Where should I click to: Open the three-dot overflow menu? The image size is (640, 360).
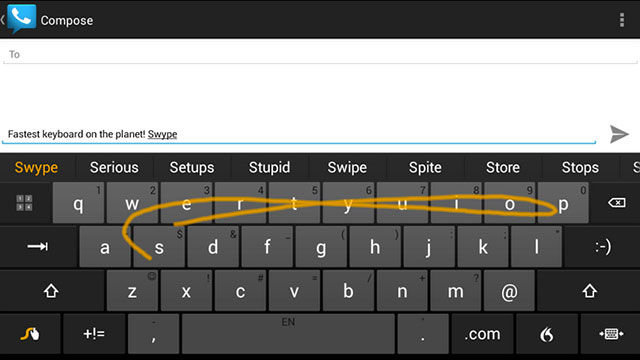tap(622, 20)
